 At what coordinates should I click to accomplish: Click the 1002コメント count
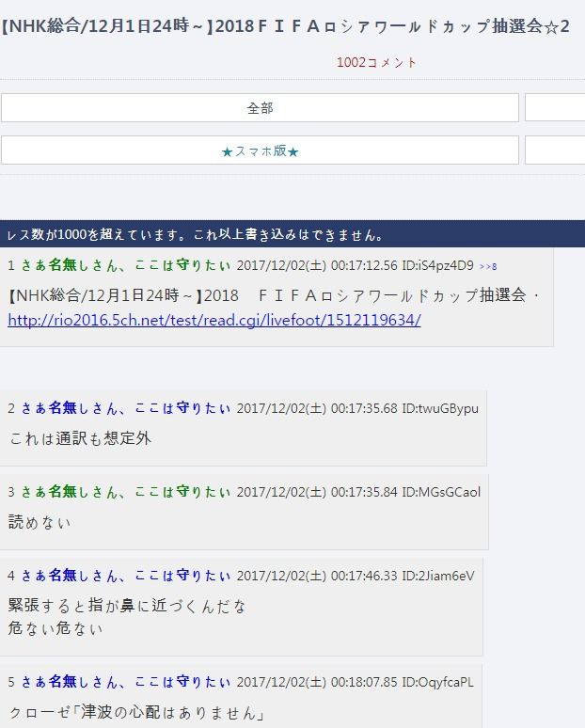click(x=376, y=63)
